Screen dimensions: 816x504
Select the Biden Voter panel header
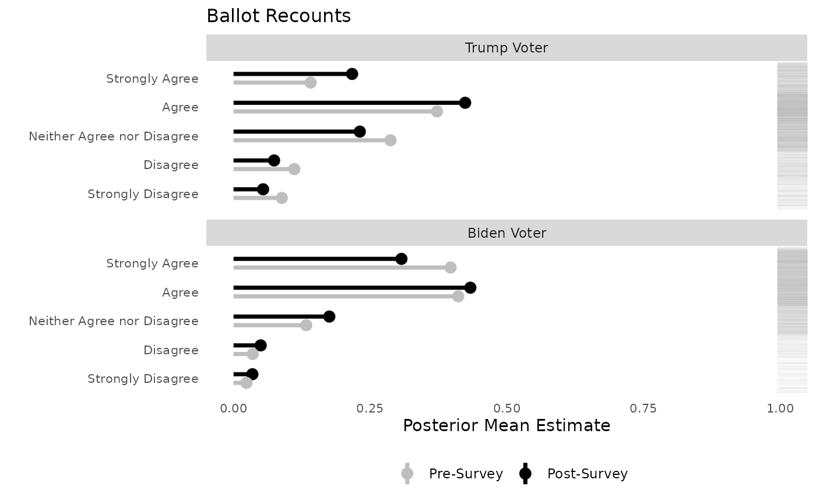(x=507, y=233)
